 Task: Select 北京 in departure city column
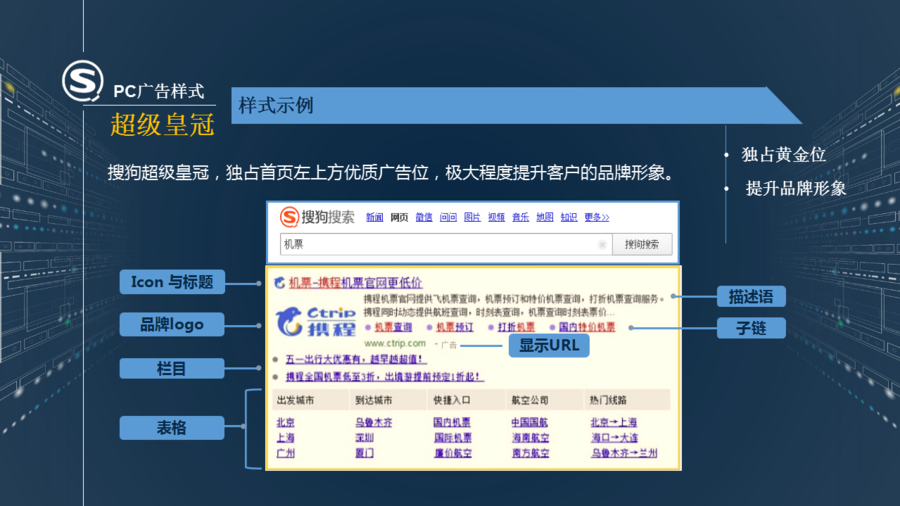pyautogui.click(x=285, y=423)
